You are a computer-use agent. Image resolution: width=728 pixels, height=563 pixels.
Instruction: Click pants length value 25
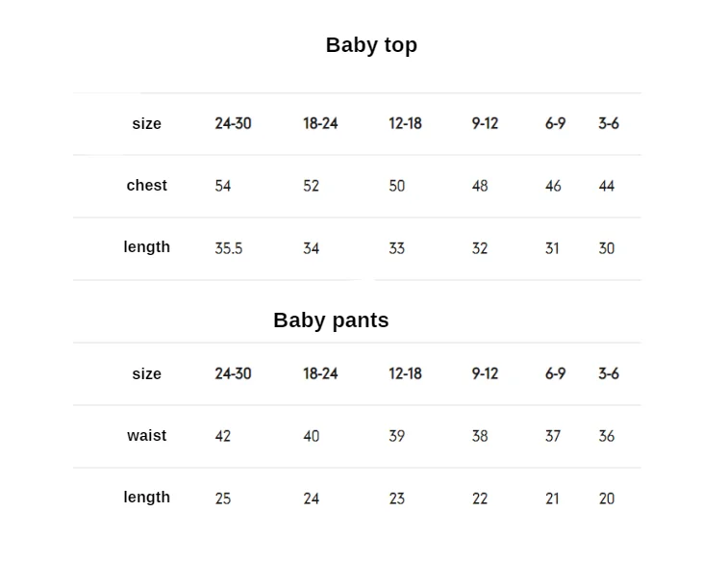(223, 499)
